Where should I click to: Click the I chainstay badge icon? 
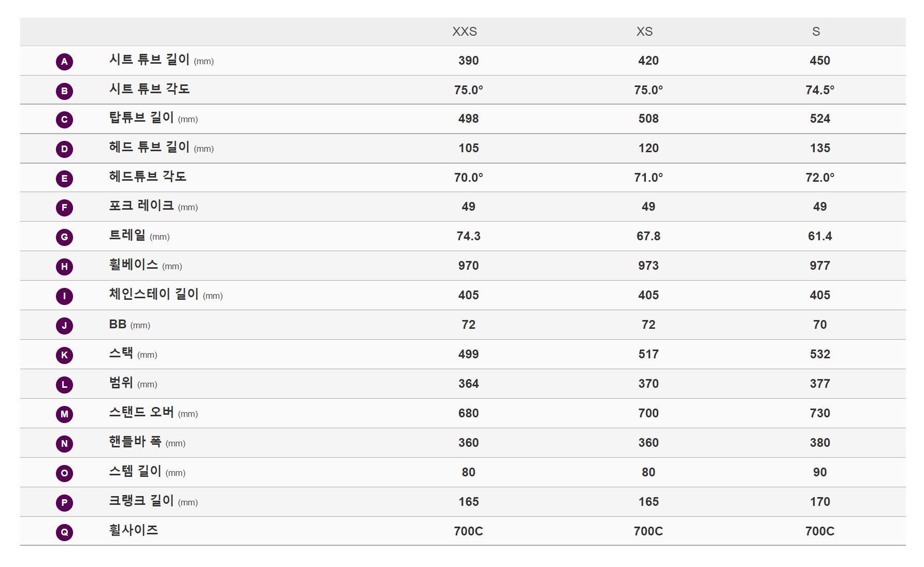coord(64,296)
